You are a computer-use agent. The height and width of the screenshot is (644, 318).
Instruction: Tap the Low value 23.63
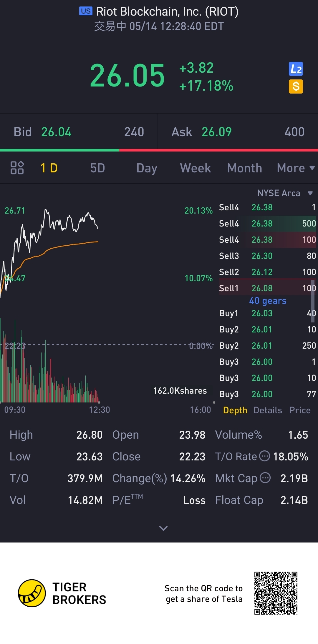tap(90, 457)
